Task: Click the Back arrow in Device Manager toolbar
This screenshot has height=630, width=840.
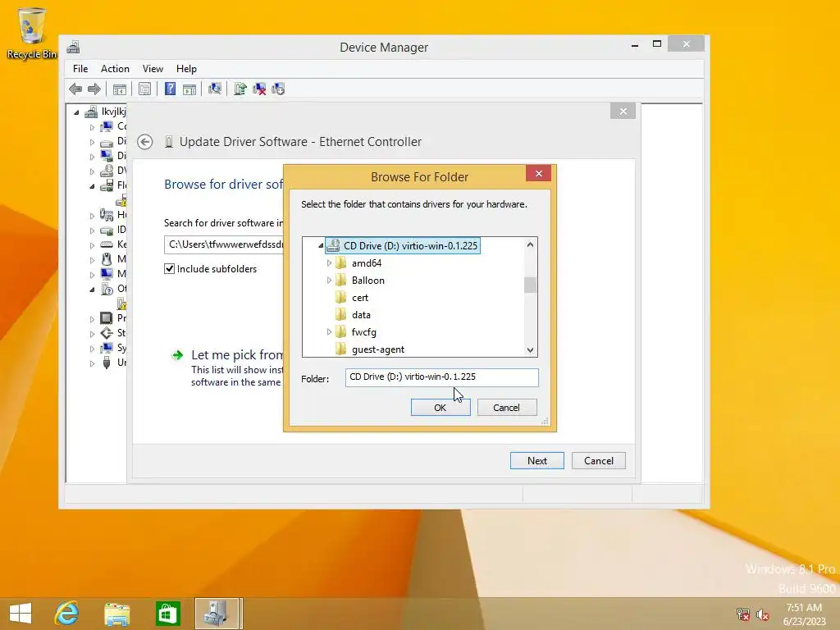Action: click(x=75, y=89)
